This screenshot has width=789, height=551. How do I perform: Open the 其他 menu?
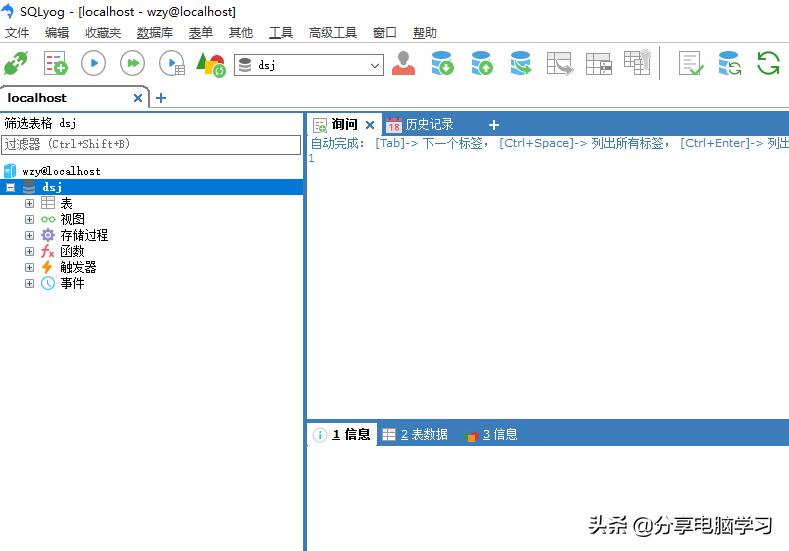pyautogui.click(x=241, y=33)
